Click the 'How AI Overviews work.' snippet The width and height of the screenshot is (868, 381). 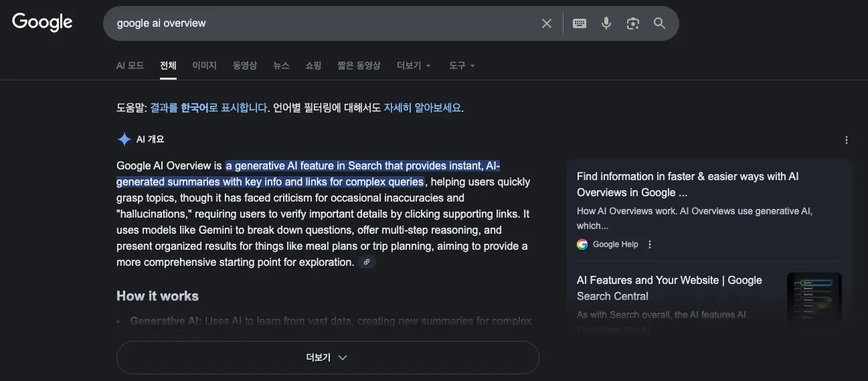[627, 210]
